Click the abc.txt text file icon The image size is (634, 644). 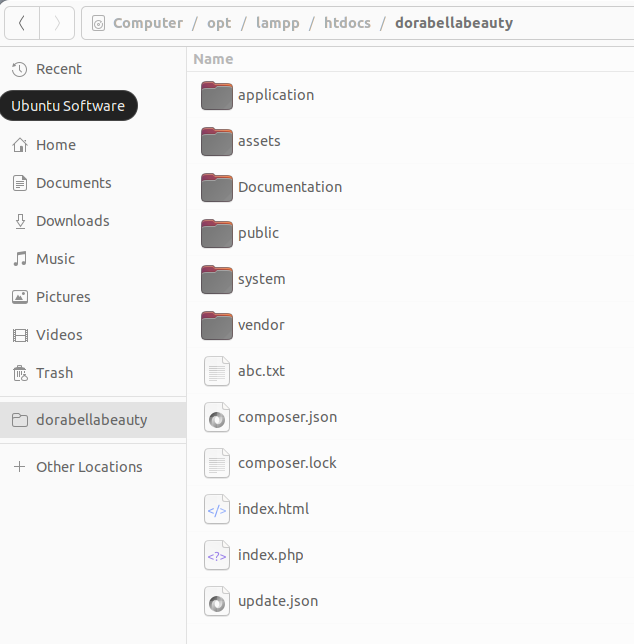[x=216, y=372]
